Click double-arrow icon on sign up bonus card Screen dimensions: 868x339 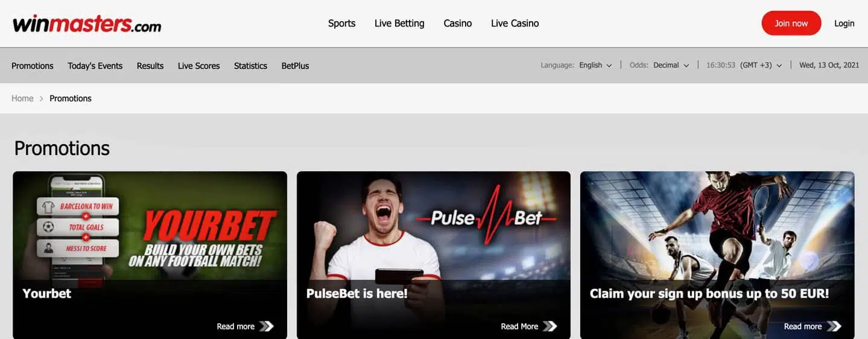(x=834, y=326)
